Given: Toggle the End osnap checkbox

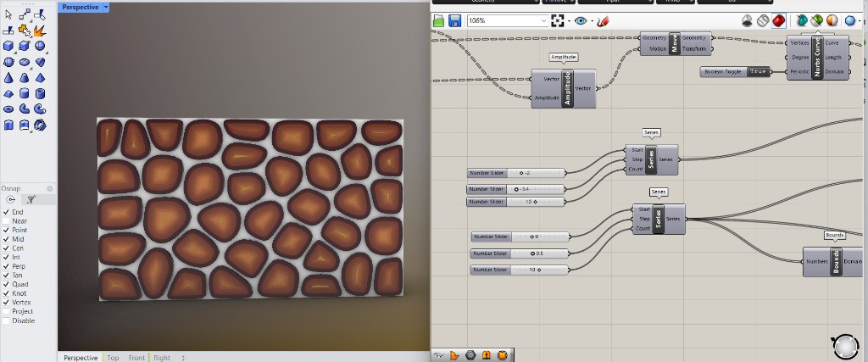Looking at the screenshot, I should (6, 212).
